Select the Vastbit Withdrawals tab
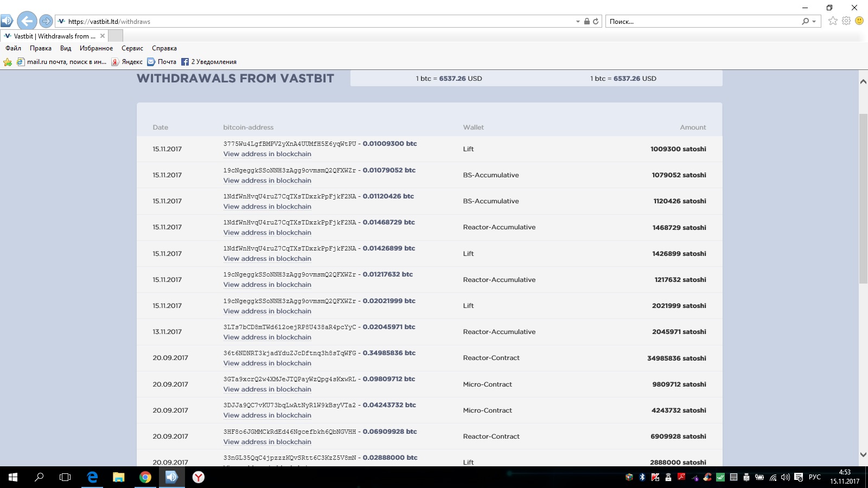This screenshot has width=868, height=488. pos(54,36)
